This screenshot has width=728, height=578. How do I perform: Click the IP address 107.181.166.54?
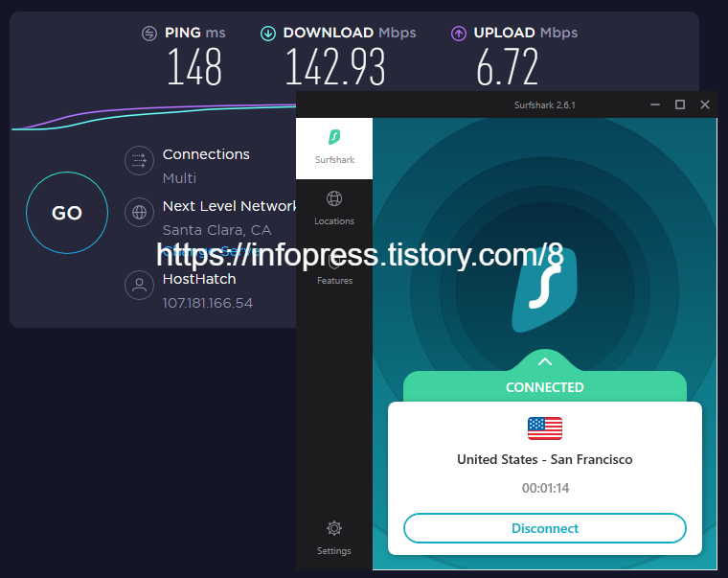(208, 303)
